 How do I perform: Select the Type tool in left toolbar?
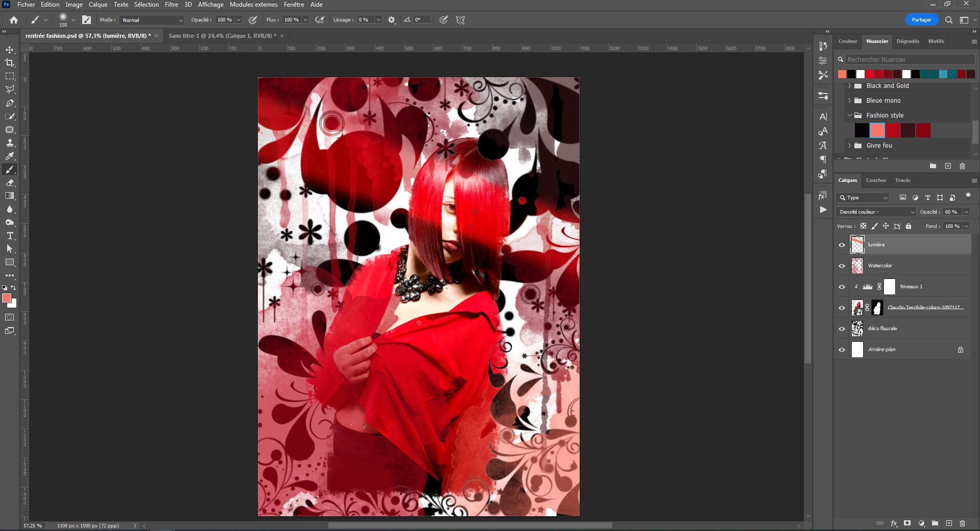10,236
